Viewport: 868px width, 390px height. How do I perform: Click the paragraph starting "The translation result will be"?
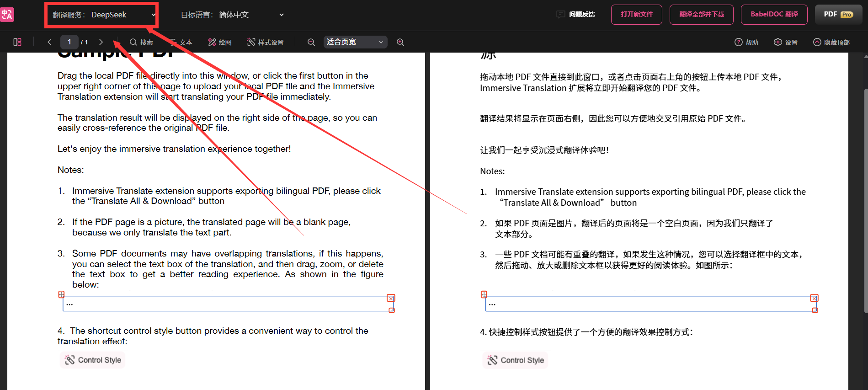click(x=218, y=123)
